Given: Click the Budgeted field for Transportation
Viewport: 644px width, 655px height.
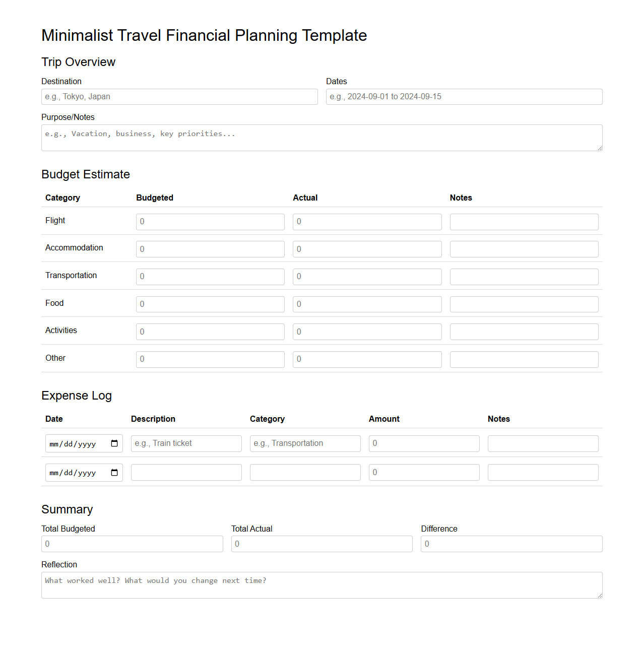Looking at the screenshot, I should coord(210,277).
